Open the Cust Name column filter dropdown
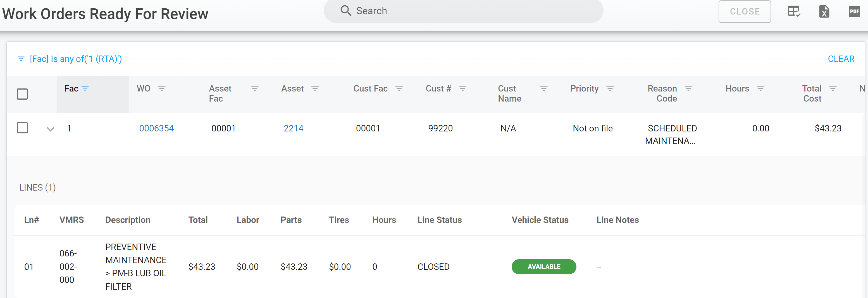Viewport: 868px width, 298px height. coord(543,88)
